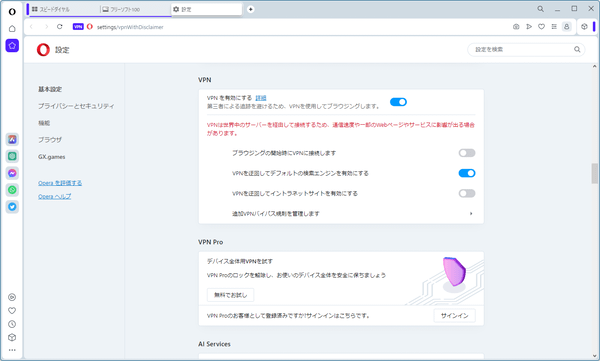
Task: Take a snapshot with the camera icon
Action: tap(516, 27)
